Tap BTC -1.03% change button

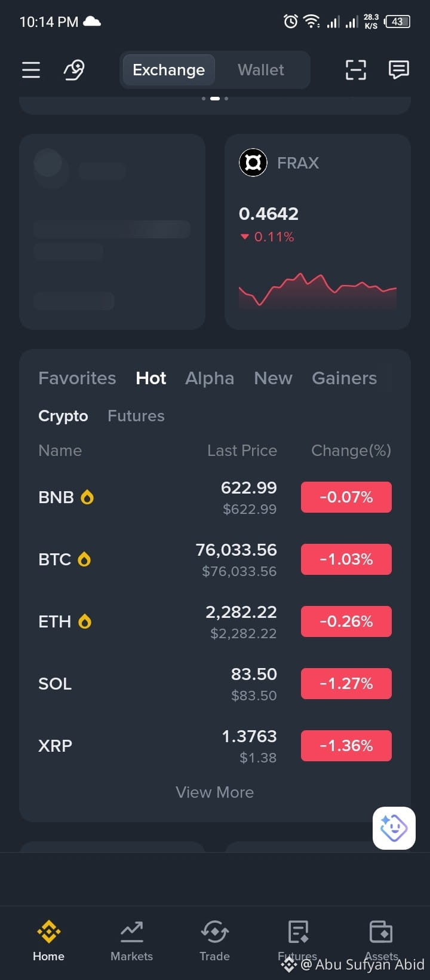tap(346, 559)
